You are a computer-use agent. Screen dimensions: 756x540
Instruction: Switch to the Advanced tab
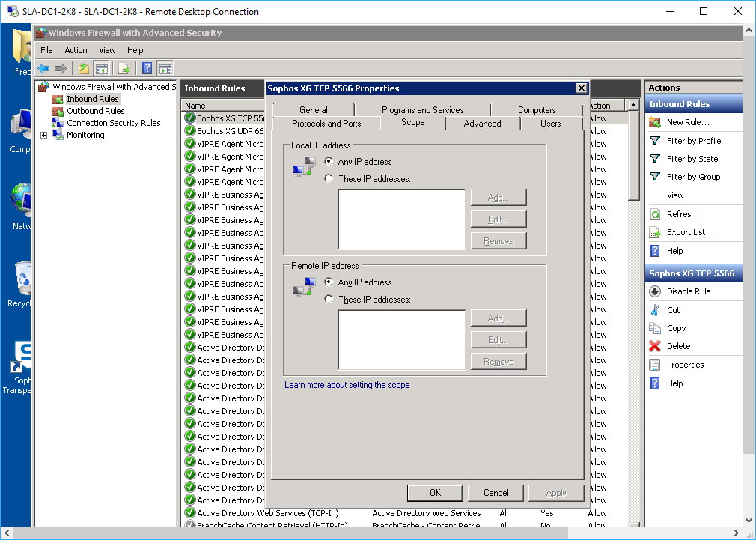[482, 124]
